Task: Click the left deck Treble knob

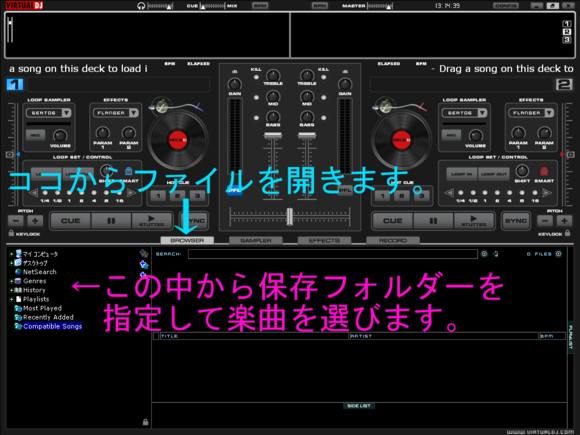Action: coord(273,75)
